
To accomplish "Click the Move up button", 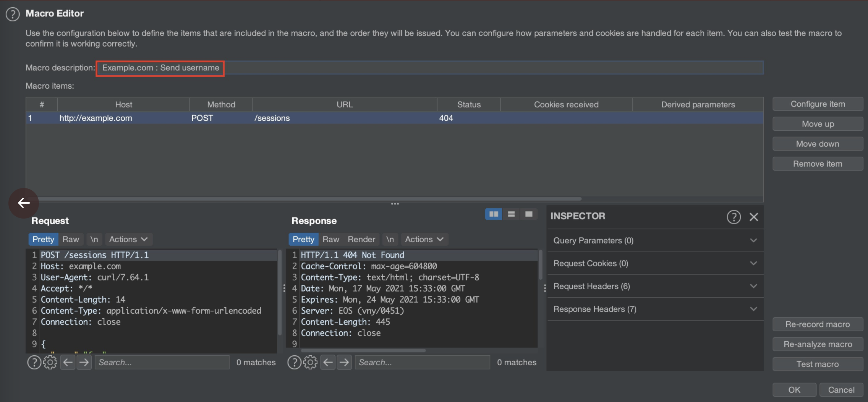I will coord(818,124).
